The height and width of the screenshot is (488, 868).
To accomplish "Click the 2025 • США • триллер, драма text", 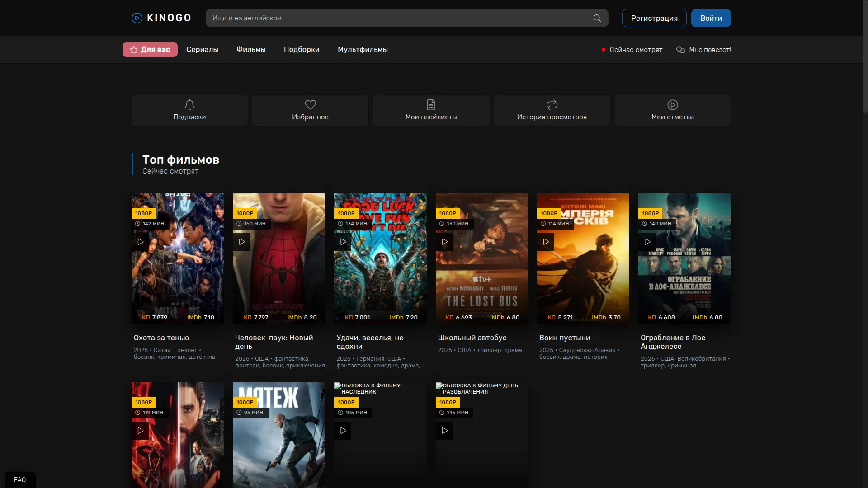I will tap(480, 350).
